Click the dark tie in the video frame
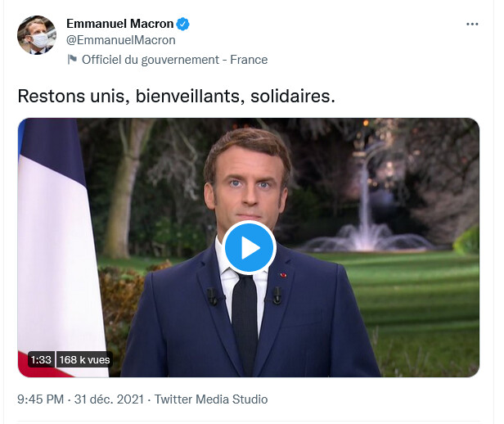The image size is (504, 424). pos(245,319)
